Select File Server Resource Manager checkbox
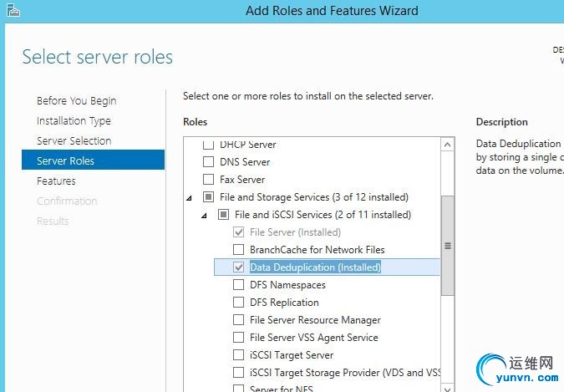564x392 pixels. 239,320
